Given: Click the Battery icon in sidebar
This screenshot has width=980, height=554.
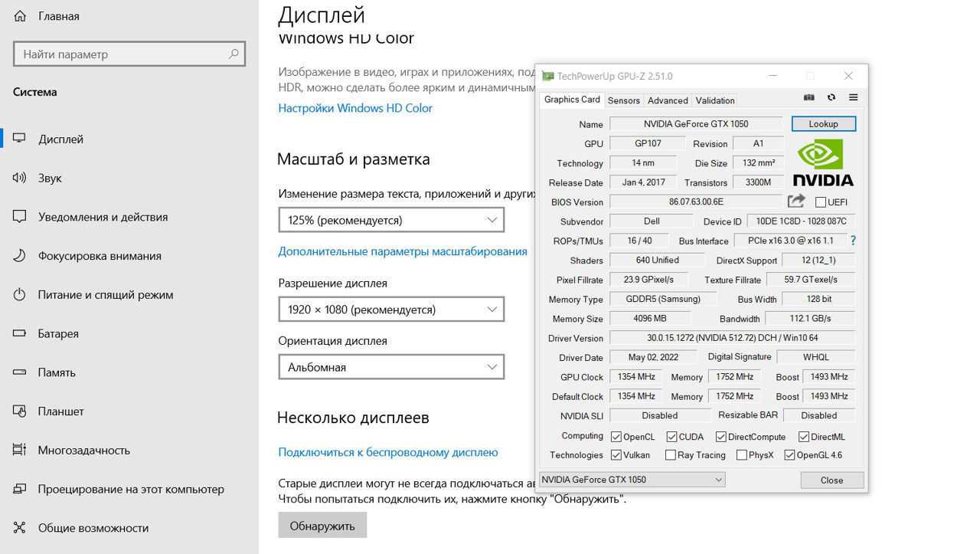Looking at the screenshot, I should click(x=20, y=334).
